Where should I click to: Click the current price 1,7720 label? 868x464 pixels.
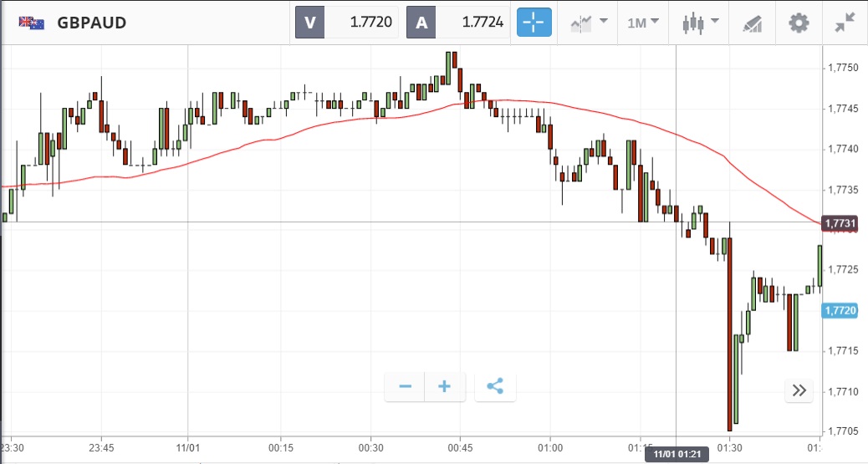tap(839, 310)
